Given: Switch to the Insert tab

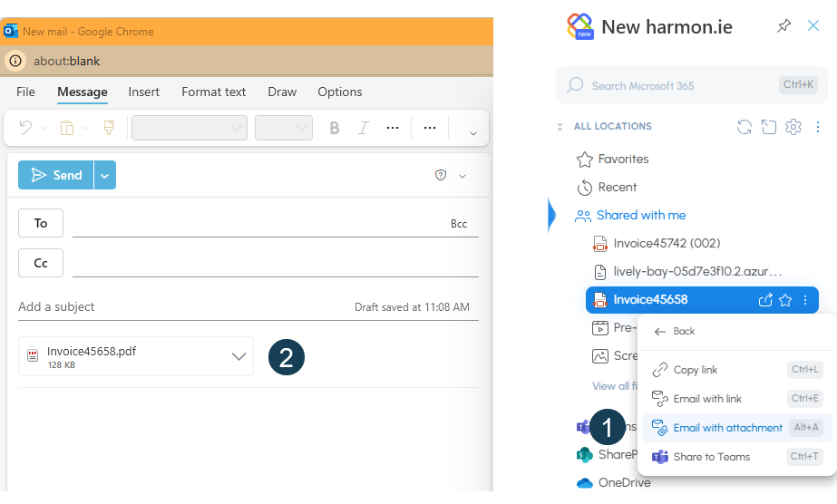Looking at the screenshot, I should pyautogui.click(x=143, y=92).
